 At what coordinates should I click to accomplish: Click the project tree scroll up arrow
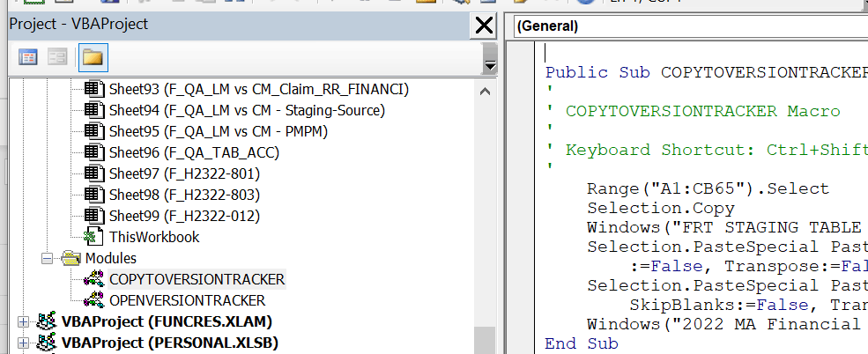485,92
